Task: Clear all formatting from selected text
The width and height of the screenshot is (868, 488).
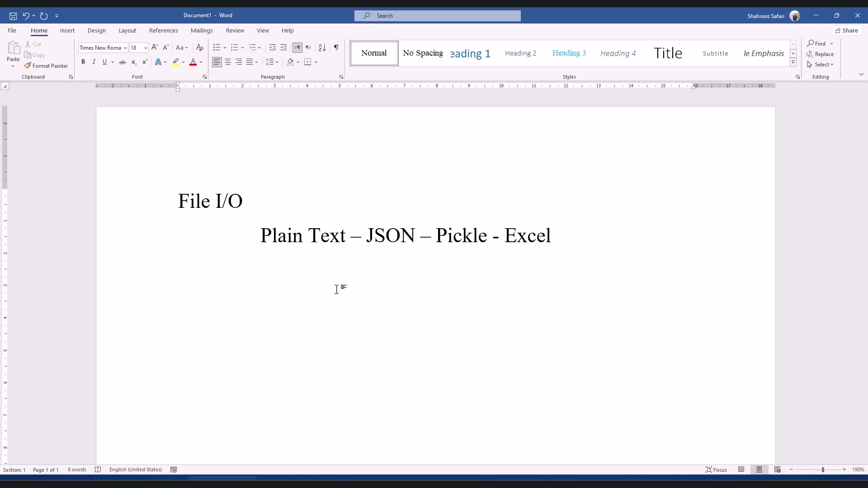Action: pyautogui.click(x=199, y=47)
